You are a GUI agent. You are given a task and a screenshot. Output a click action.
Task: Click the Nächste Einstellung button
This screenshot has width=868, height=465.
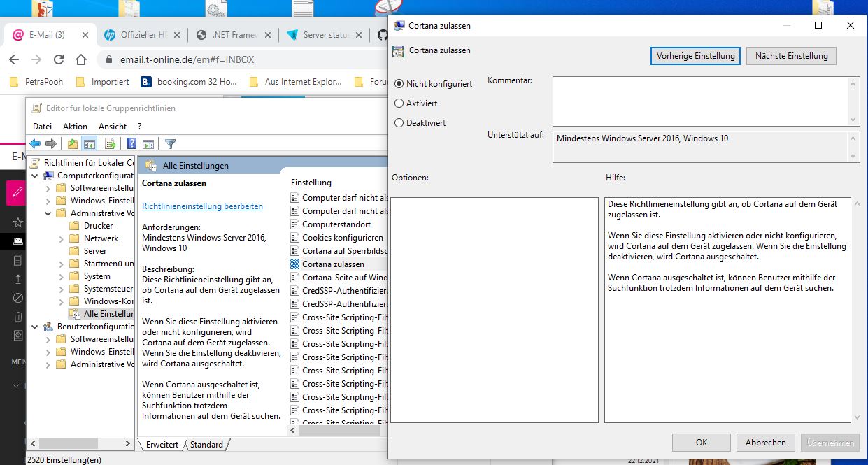pos(791,56)
